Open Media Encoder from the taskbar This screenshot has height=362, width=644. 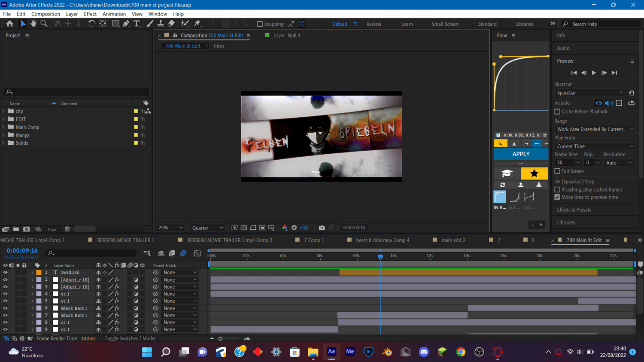[x=350, y=352]
